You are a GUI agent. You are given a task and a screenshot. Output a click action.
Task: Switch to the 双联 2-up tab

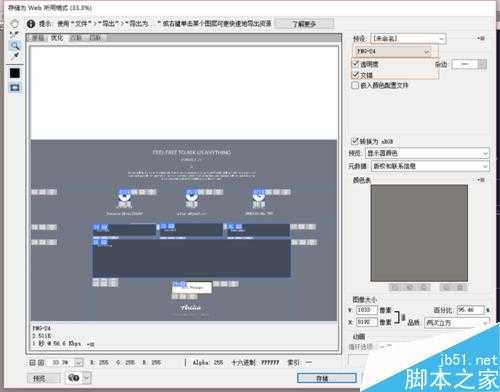76,38
